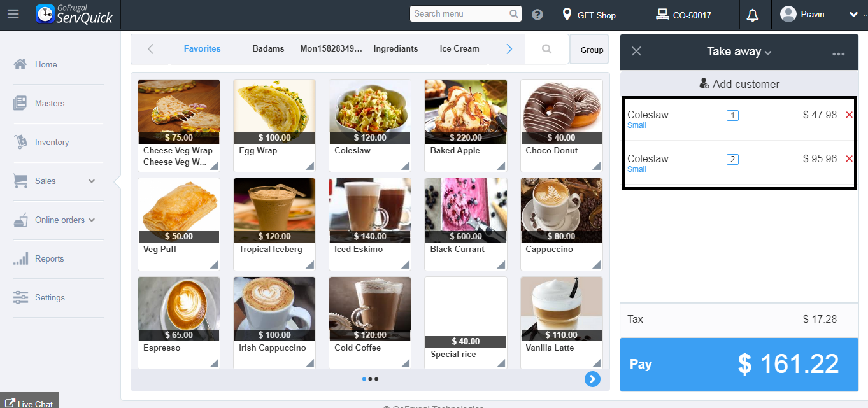
Task: Click the Inventory sidebar icon
Action: point(20,142)
